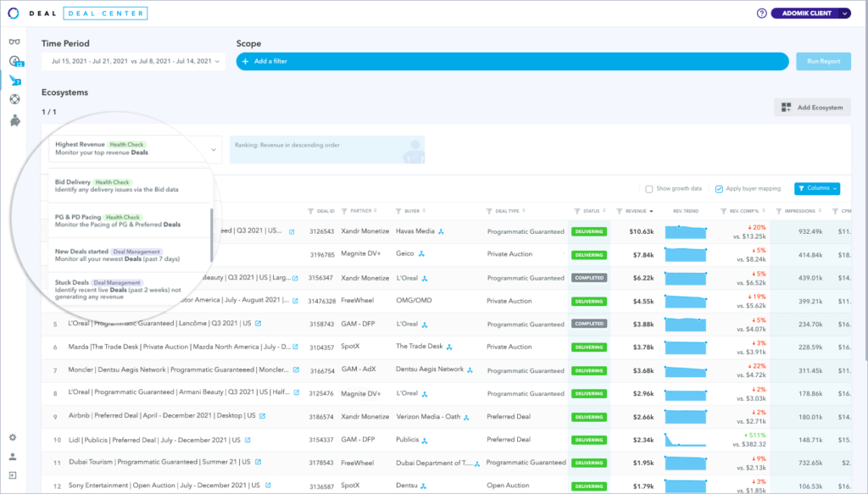Click the lifebuoy icon in the sidebar

pyautogui.click(x=14, y=100)
